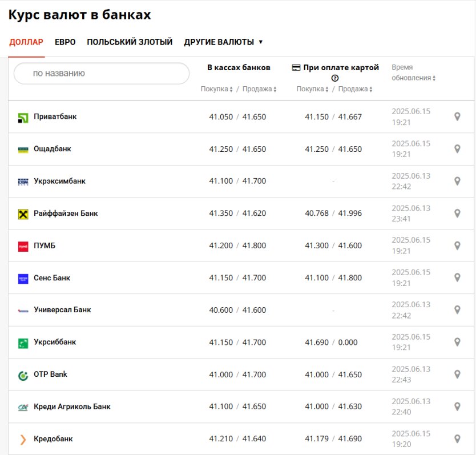Click Райффайзен update time 23:41
The image size is (476, 455).
[401, 219]
